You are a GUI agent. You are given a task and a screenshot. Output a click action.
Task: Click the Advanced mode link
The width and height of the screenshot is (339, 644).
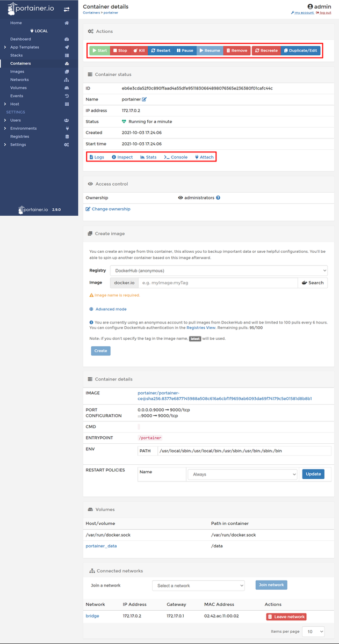[109, 309]
